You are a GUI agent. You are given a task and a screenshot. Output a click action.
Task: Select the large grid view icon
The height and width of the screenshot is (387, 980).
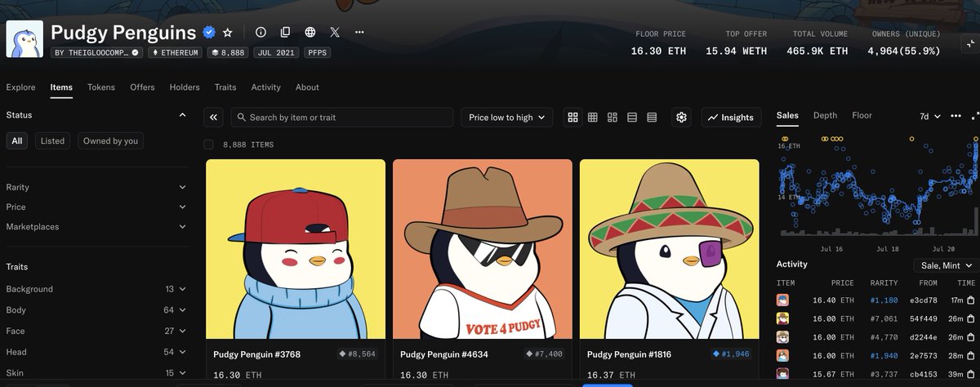click(x=573, y=118)
